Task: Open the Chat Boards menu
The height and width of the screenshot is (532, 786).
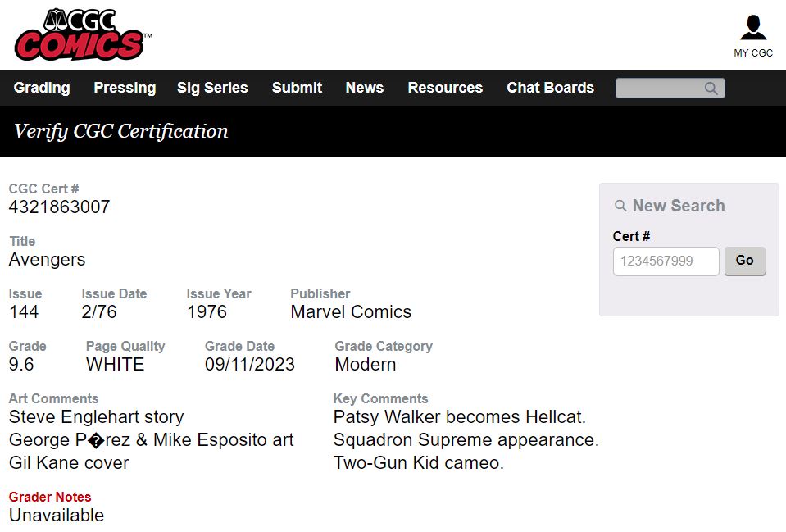Action: tap(551, 88)
